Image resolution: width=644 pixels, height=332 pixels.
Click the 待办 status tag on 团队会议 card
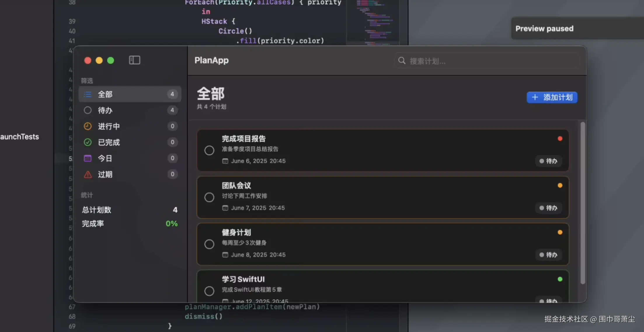pyautogui.click(x=549, y=208)
